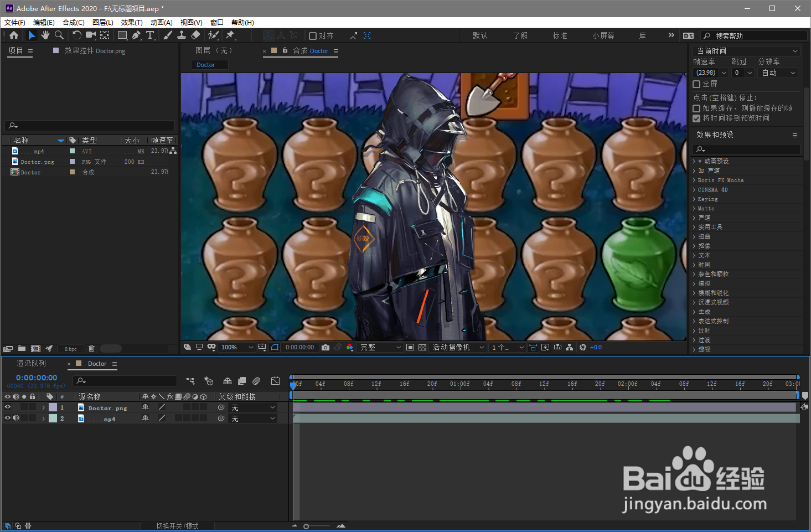Switch to 效果控件 Doctor.png tab
Viewport: 811px width, 532px height.
pyautogui.click(x=95, y=50)
